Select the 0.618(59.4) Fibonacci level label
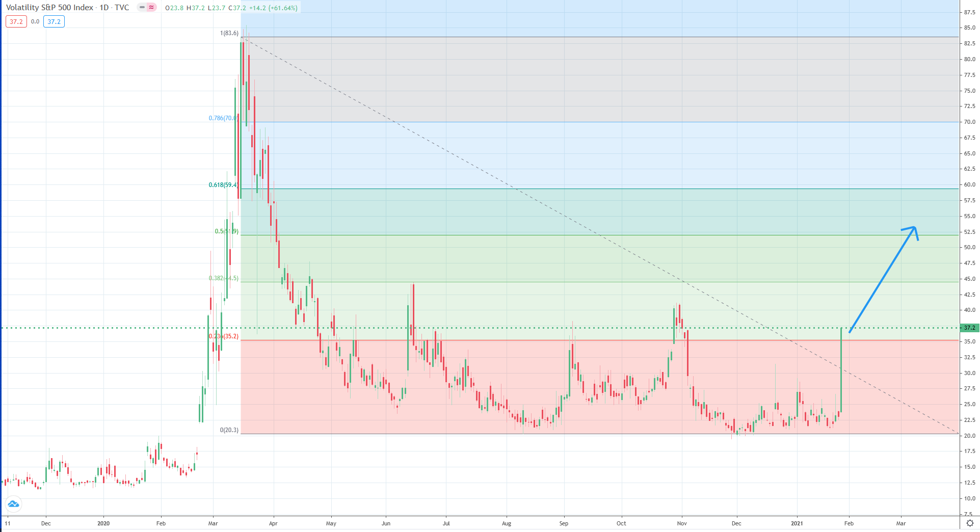The image size is (980, 532). coord(223,184)
